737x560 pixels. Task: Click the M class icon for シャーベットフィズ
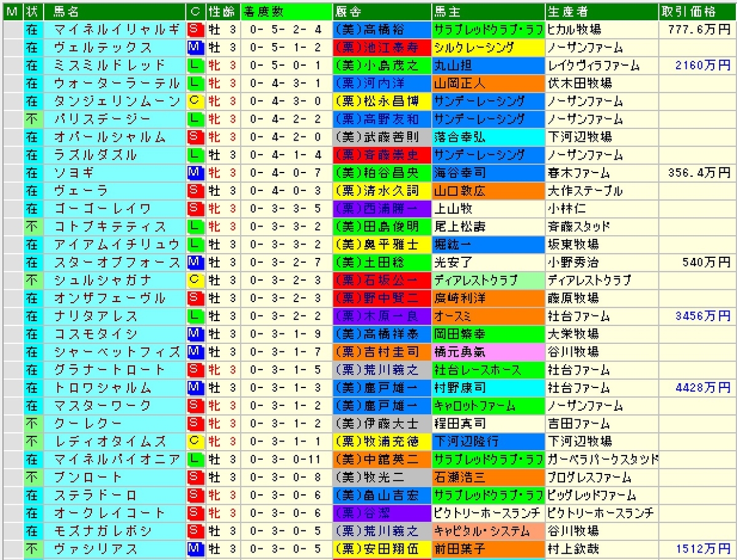point(195,351)
